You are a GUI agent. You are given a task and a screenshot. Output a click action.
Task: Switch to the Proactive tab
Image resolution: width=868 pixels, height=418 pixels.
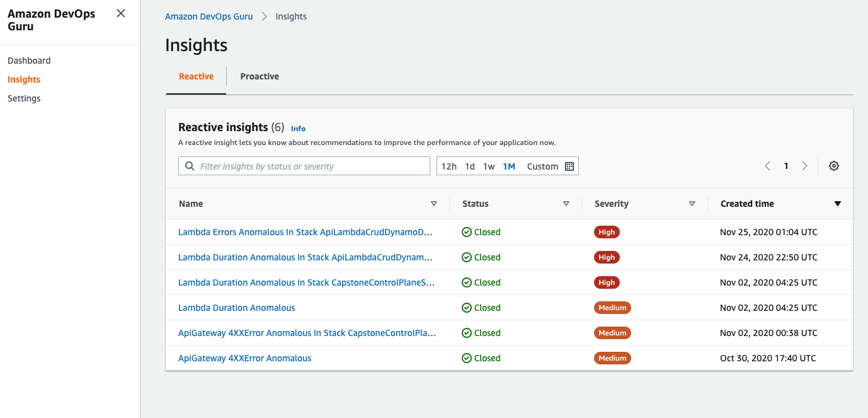pos(260,76)
